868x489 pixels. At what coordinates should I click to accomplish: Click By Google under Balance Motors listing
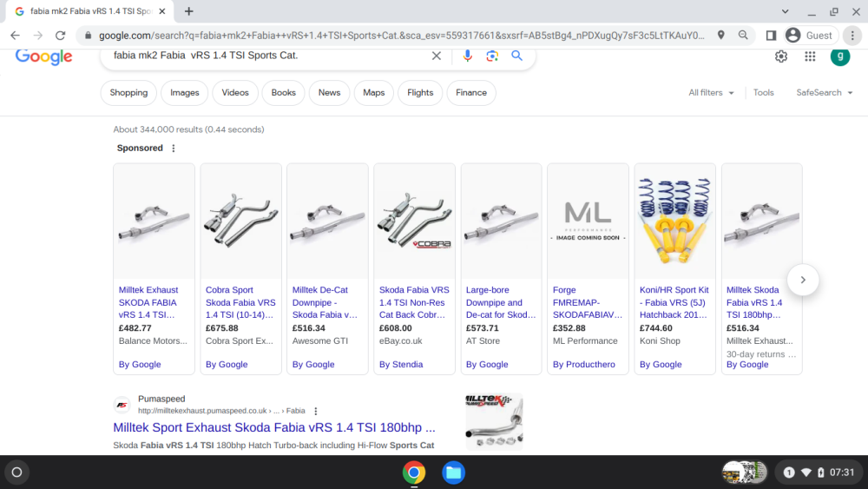140,365
